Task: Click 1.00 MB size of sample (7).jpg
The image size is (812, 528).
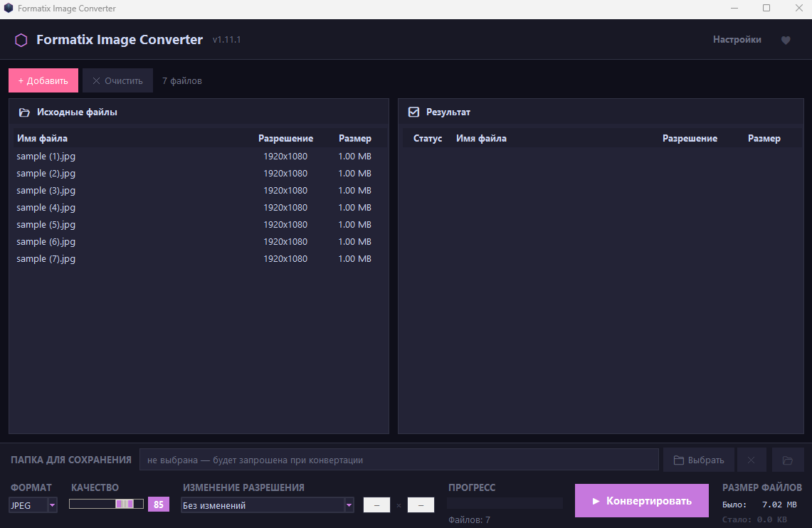Action: (x=354, y=258)
